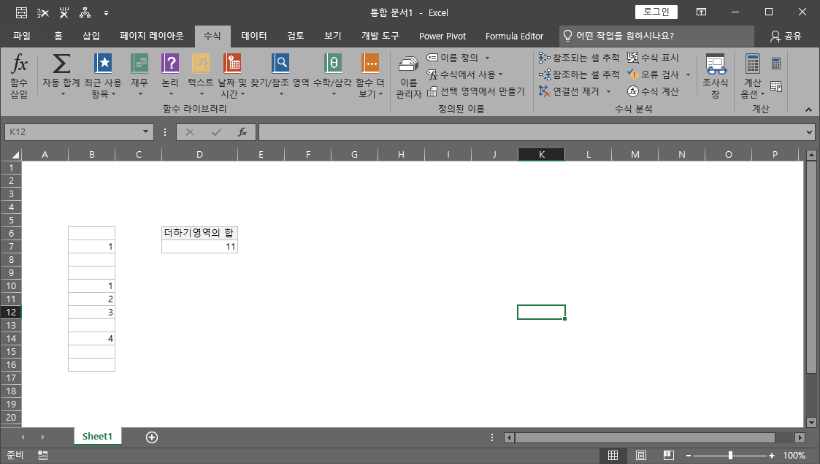The image size is (820, 464).
Task: Select the Sheet1 tab
Action: (97, 436)
